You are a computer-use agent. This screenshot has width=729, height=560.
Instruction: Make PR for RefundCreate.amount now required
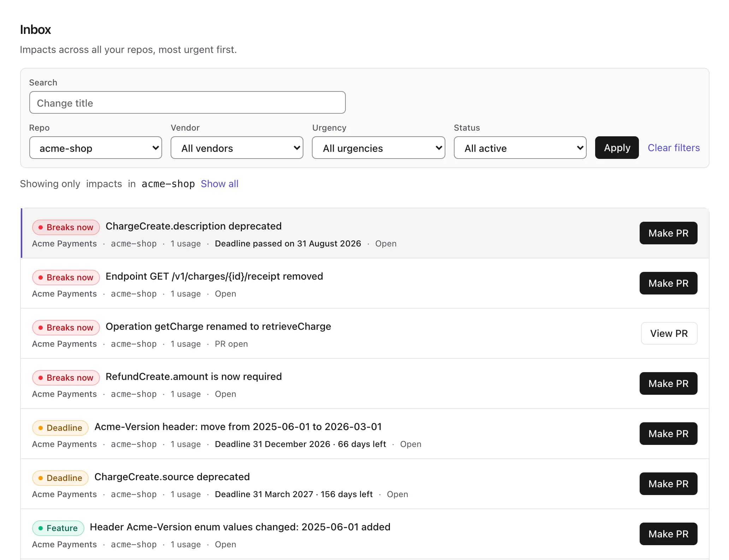pyautogui.click(x=668, y=383)
